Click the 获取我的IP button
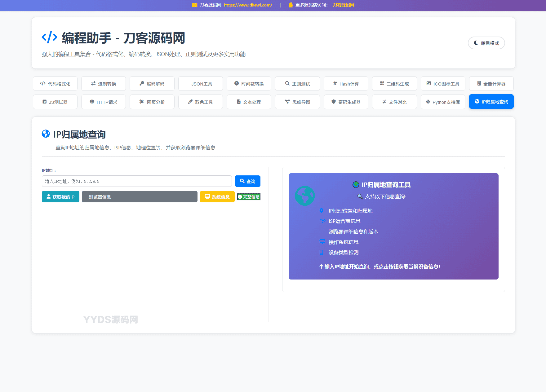This screenshot has width=546, height=392. tap(60, 197)
